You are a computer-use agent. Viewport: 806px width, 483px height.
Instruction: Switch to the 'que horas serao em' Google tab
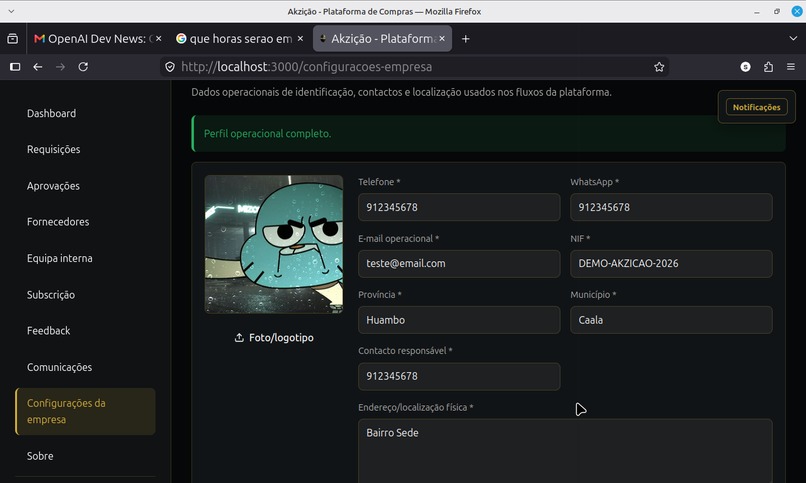(x=240, y=39)
